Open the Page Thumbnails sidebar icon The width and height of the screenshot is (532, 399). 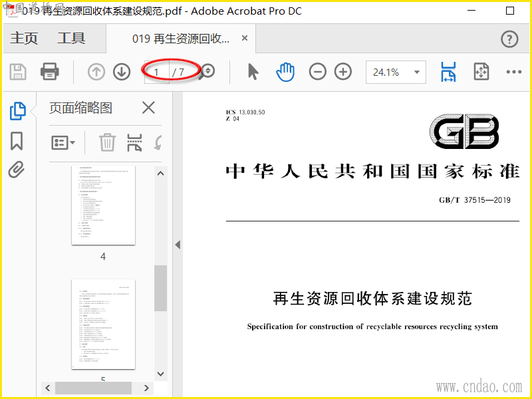[17, 111]
